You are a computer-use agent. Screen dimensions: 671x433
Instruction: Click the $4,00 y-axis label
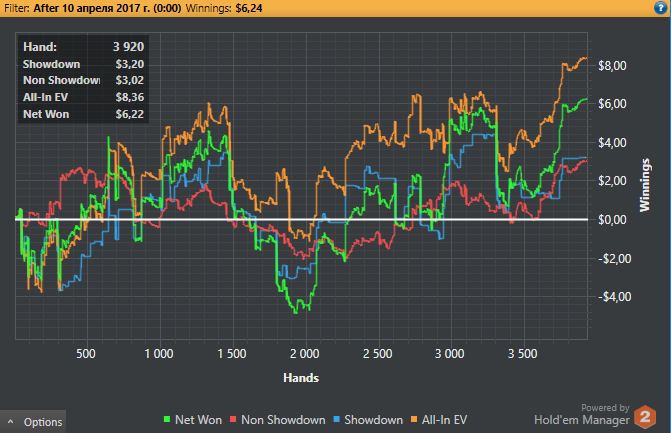tap(612, 142)
